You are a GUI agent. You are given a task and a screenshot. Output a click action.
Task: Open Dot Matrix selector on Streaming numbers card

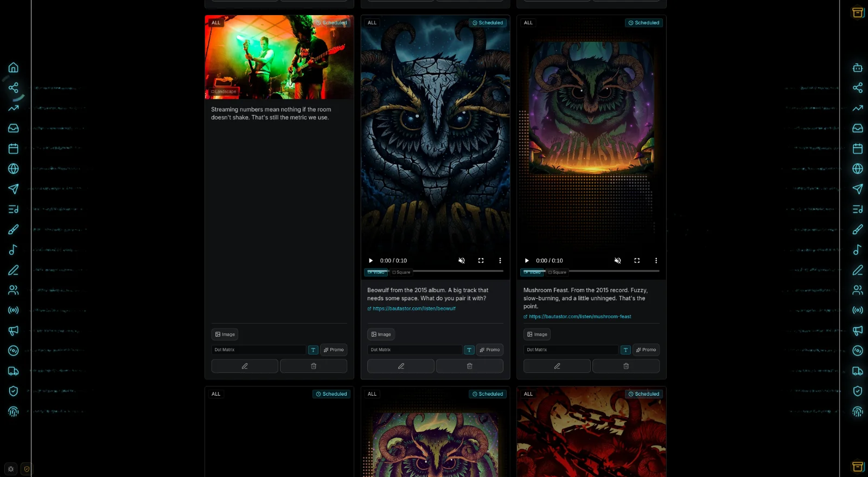click(x=259, y=350)
